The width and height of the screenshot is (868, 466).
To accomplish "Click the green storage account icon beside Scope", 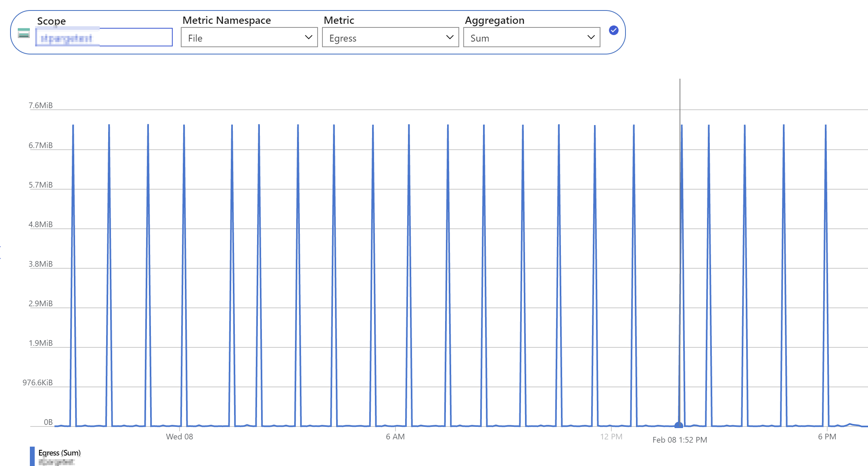I will pyautogui.click(x=24, y=33).
